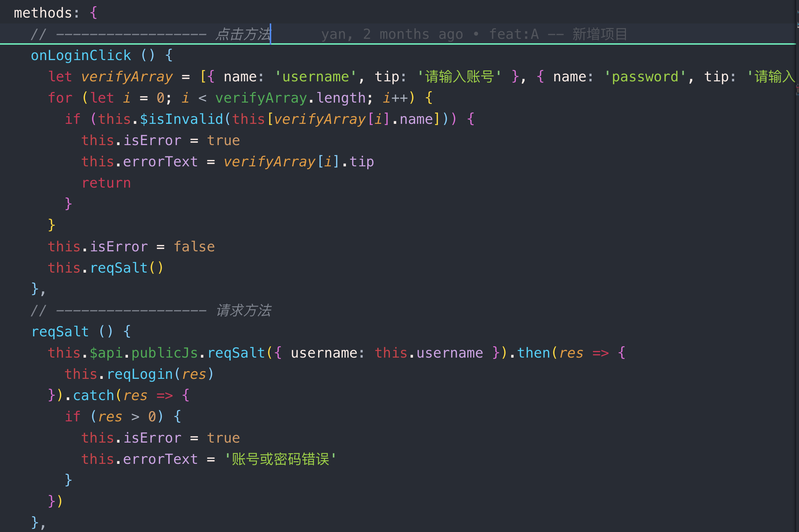
Task: Click the for keyword in loop
Action: point(60,98)
